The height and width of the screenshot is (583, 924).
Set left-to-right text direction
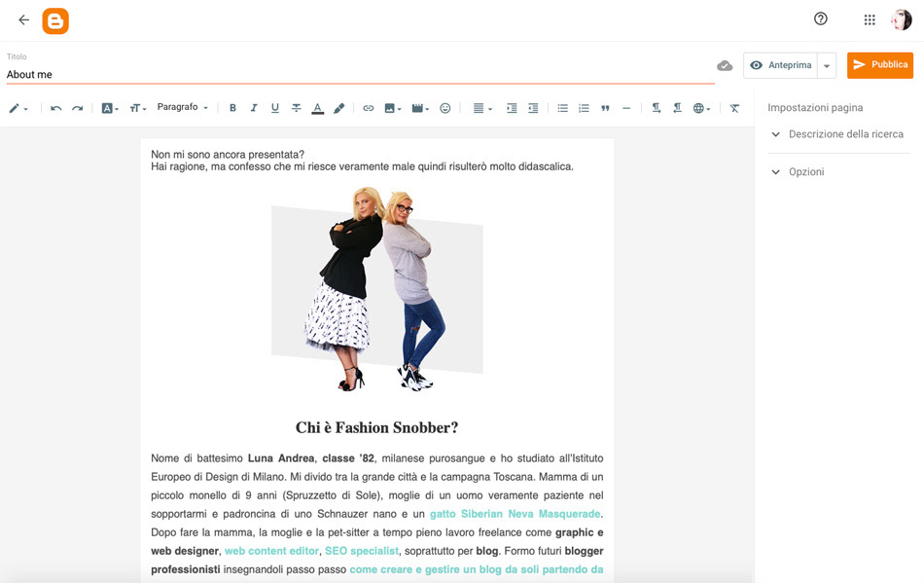coord(656,108)
